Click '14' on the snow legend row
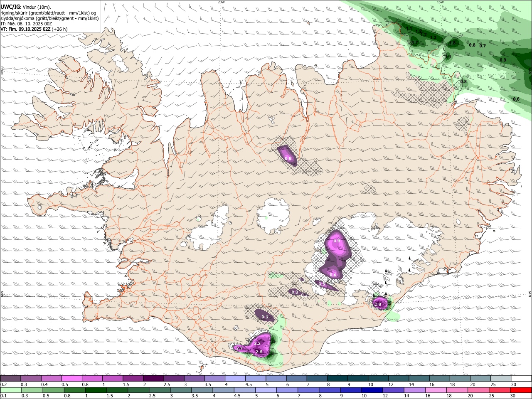The width and height of the screenshot is (532, 399). [x=411, y=384]
